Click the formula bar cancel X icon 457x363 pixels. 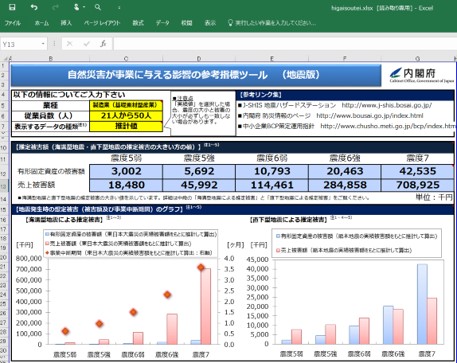tap(69, 44)
